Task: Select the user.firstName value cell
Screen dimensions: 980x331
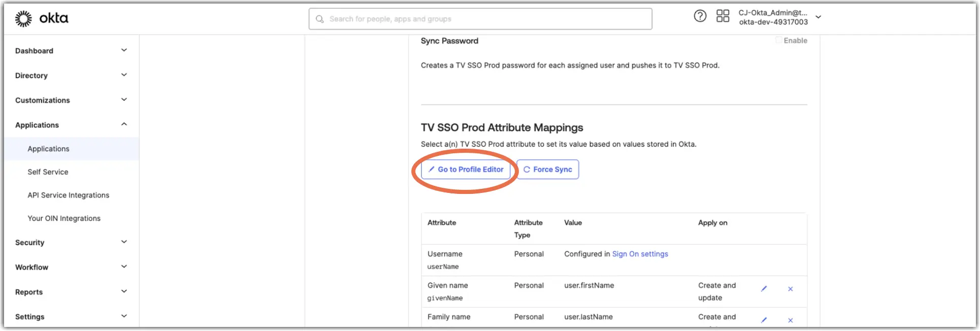Action: point(589,285)
